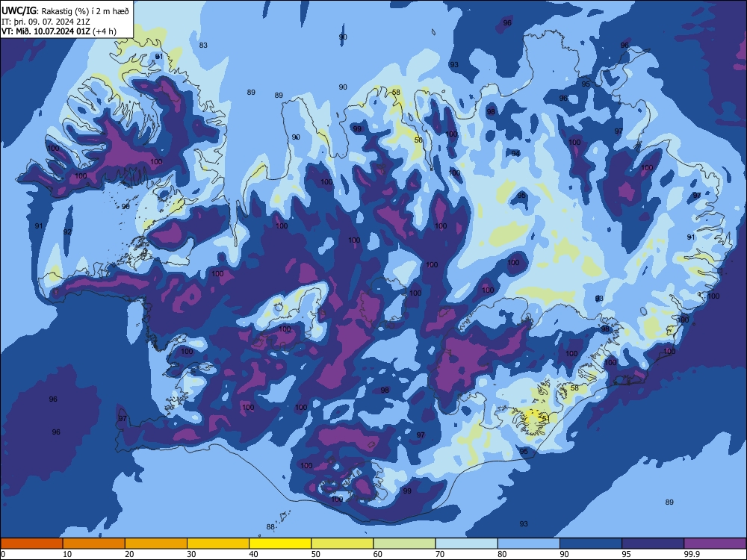Click the '94' humidity value in the north
Image resolution: width=747 pixels, height=560 pixels.
515,153
